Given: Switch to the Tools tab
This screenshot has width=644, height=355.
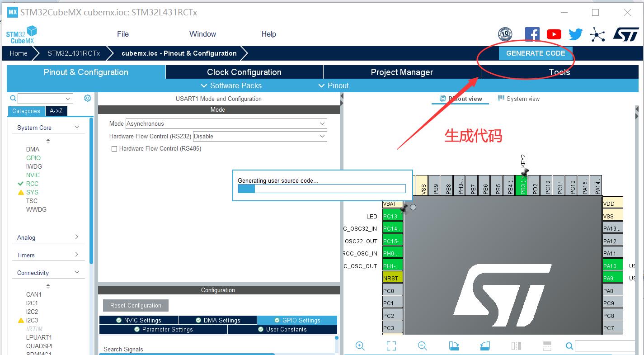Looking at the screenshot, I should [x=559, y=72].
